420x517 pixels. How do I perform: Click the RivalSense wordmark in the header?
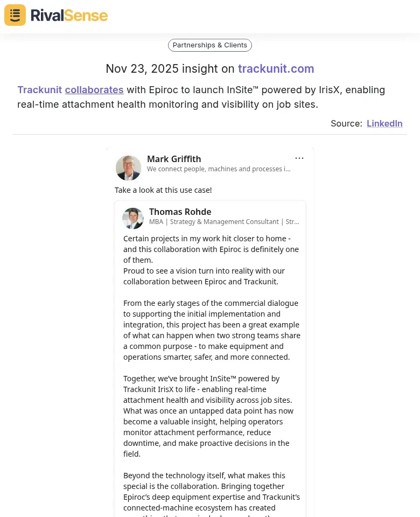(x=69, y=15)
